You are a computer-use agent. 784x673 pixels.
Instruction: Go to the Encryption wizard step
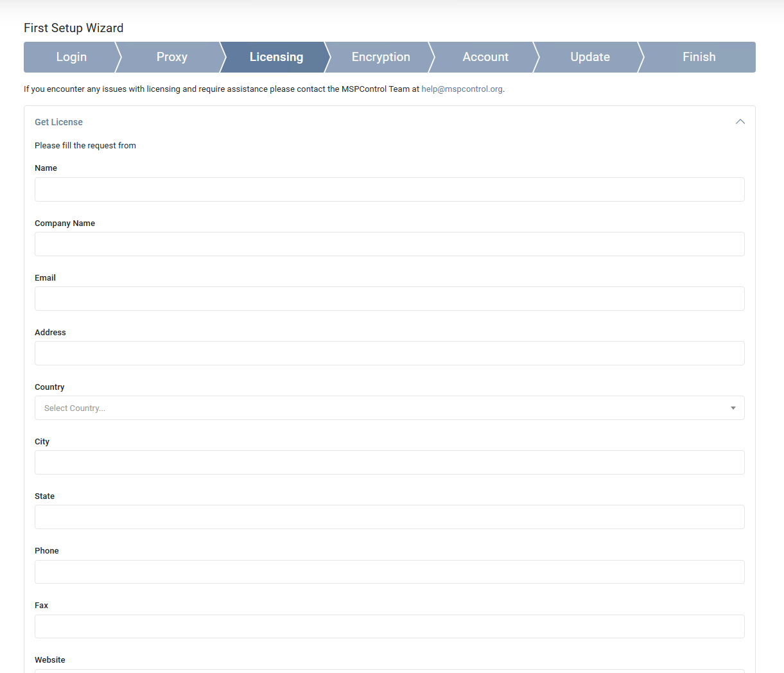381,57
